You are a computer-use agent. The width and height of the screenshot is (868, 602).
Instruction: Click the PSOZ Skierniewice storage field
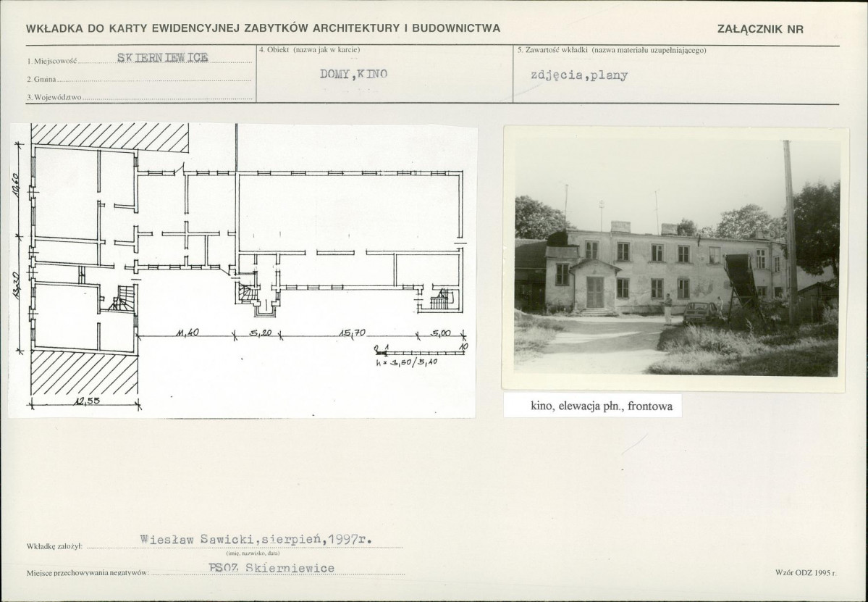point(271,568)
